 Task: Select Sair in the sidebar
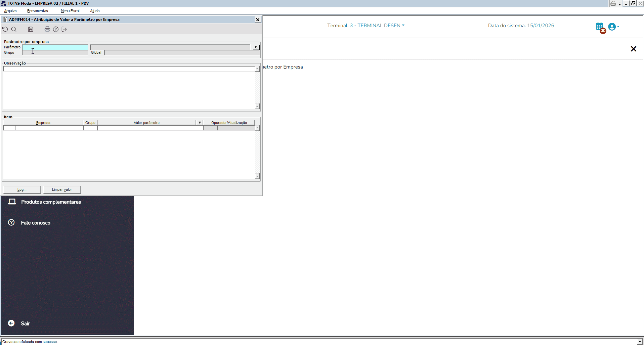pyautogui.click(x=26, y=324)
